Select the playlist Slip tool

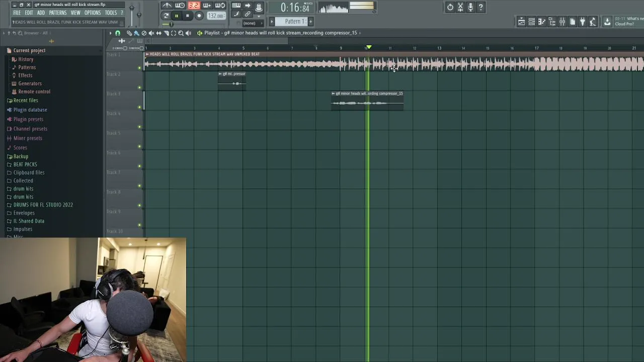click(x=158, y=33)
